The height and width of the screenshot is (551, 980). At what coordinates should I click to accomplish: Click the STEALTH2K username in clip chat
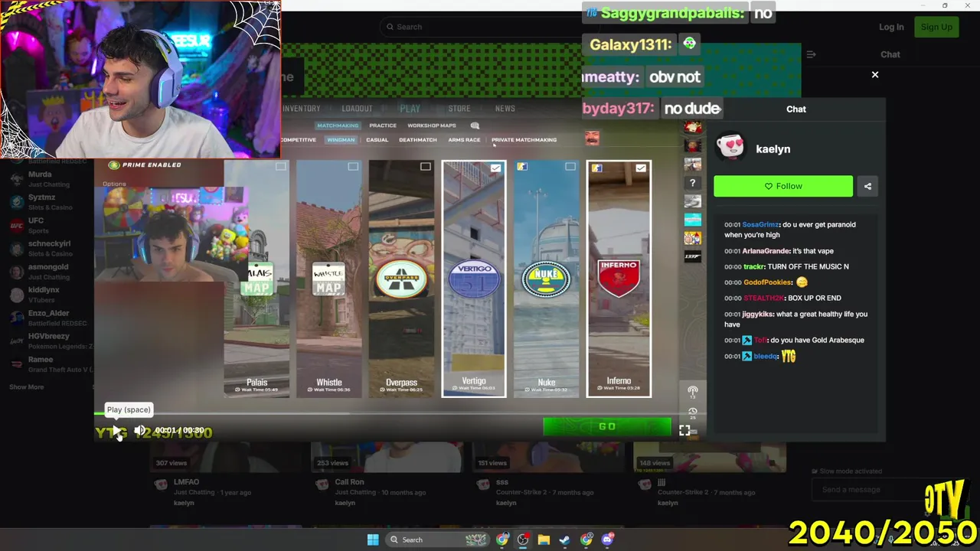click(x=763, y=298)
